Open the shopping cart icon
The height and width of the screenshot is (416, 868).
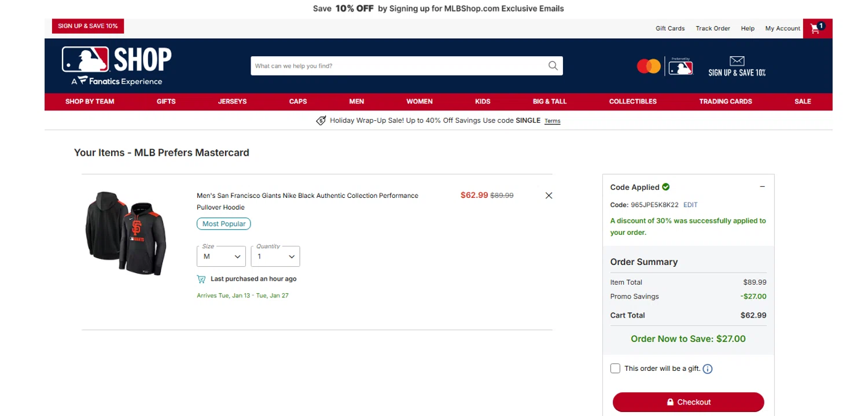[817, 28]
